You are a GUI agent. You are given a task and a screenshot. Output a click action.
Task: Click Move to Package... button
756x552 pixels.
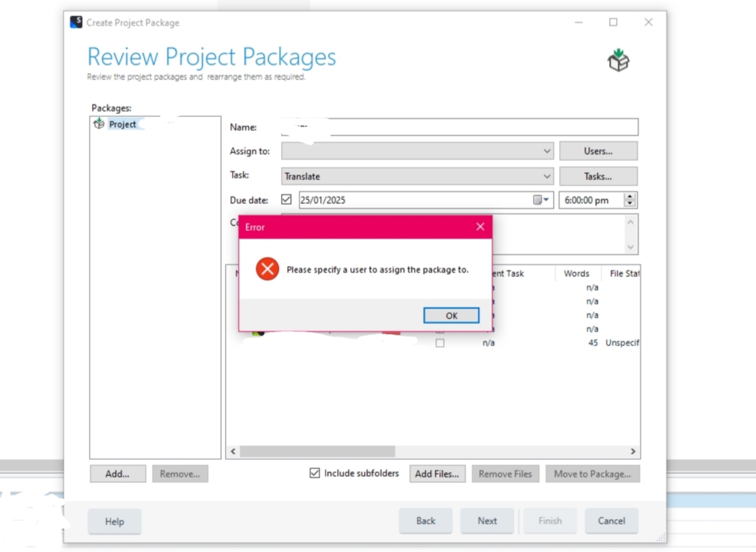click(593, 474)
